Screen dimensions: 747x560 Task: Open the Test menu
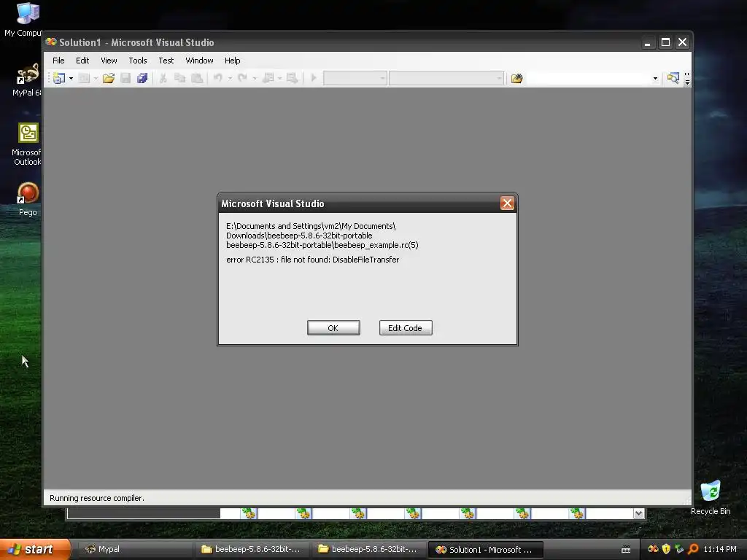pos(166,61)
